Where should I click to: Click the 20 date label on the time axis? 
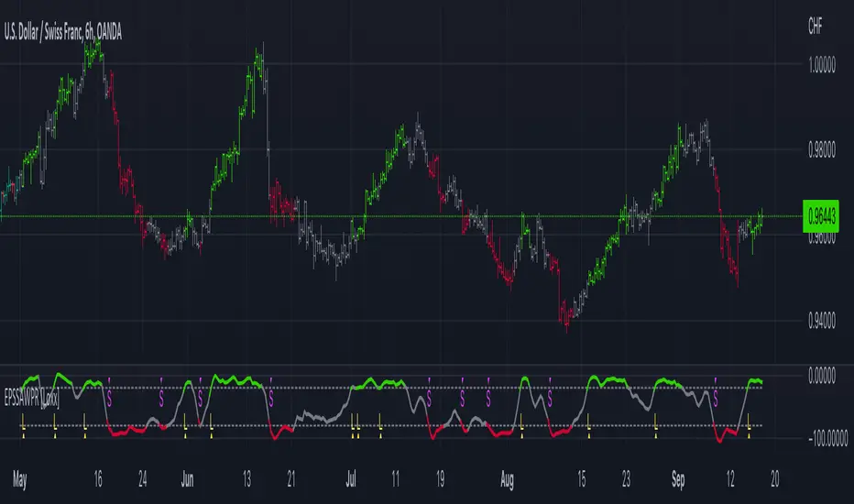[x=775, y=479]
